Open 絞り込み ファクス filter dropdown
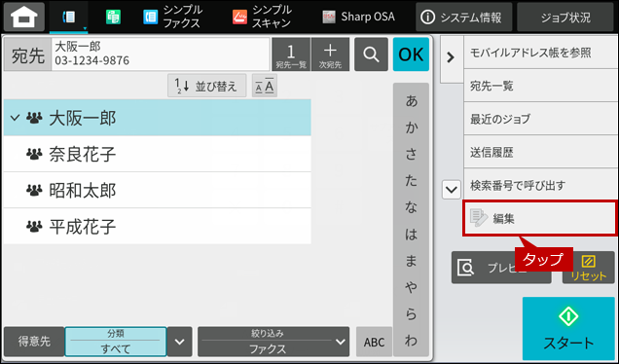This screenshot has width=619, height=364. (273, 342)
